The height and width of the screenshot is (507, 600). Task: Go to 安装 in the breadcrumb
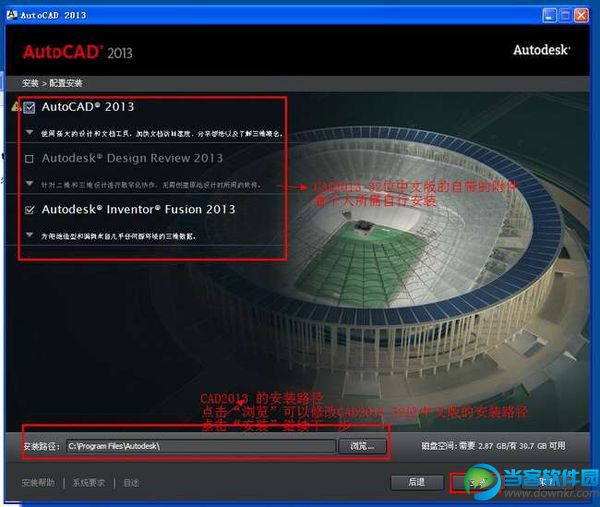click(x=30, y=83)
